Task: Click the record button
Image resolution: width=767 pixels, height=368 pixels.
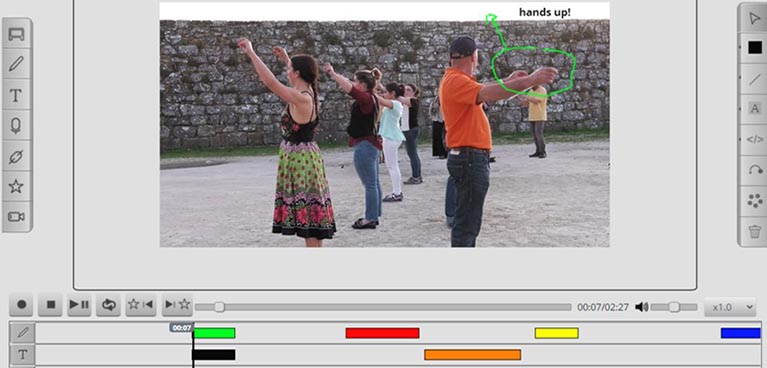Action: [x=22, y=304]
